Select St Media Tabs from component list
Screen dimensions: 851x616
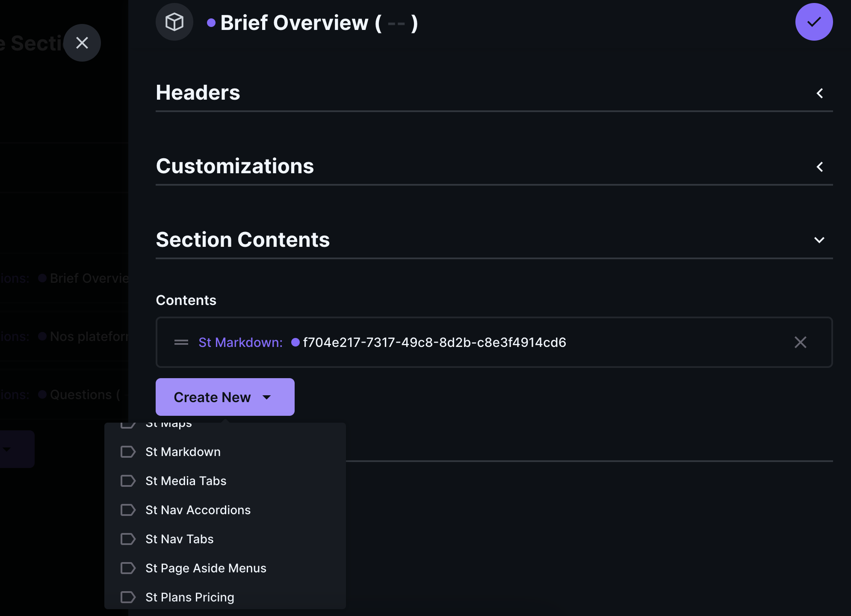[x=186, y=480]
